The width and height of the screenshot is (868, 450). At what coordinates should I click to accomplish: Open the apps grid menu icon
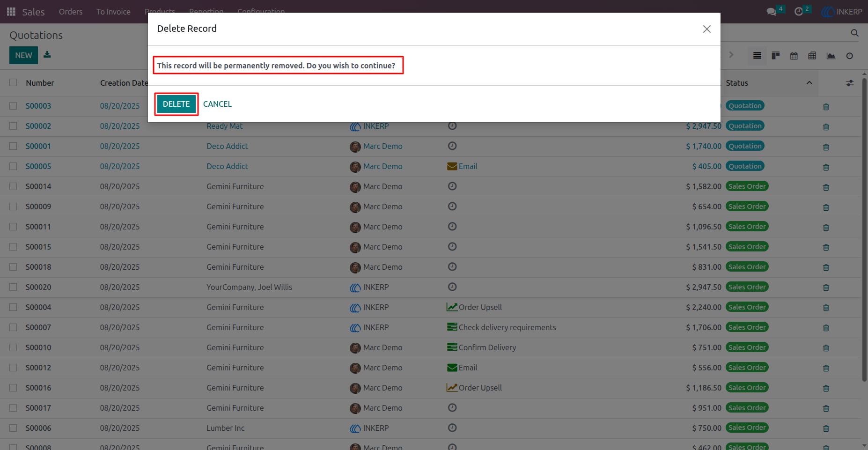click(11, 12)
